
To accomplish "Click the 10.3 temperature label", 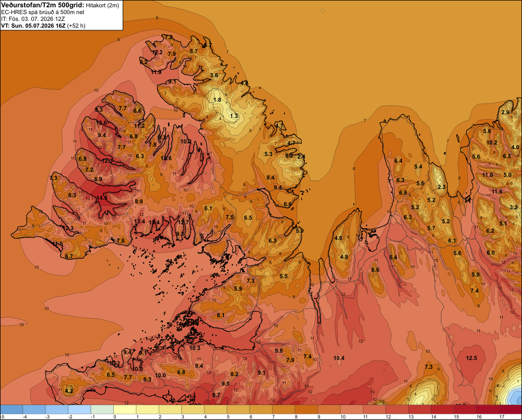I will coord(195,348).
